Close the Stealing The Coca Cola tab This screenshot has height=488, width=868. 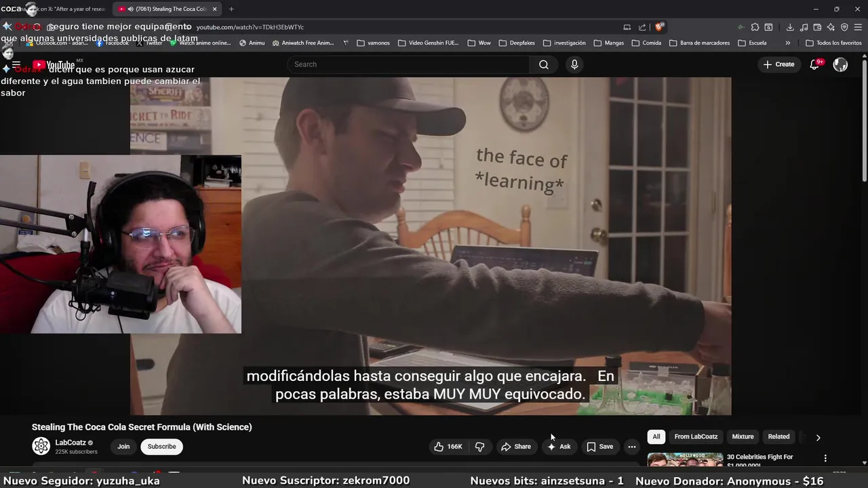(x=215, y=9)
